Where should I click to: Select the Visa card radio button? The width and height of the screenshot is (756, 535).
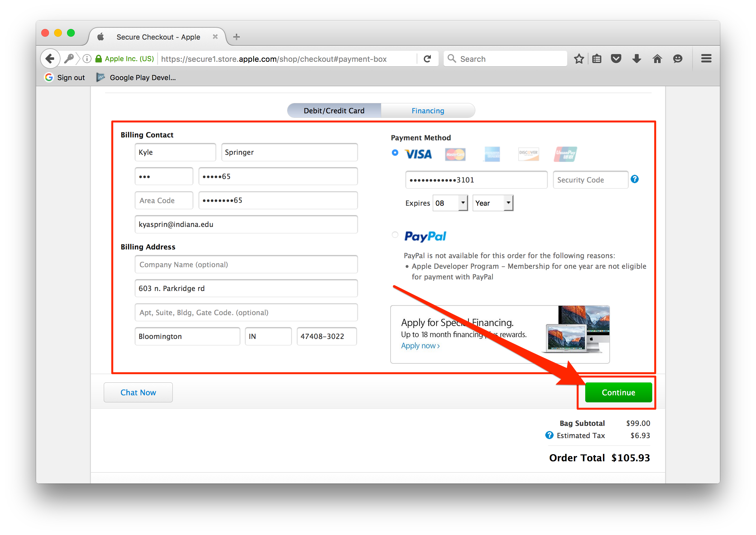pos(395,153)
